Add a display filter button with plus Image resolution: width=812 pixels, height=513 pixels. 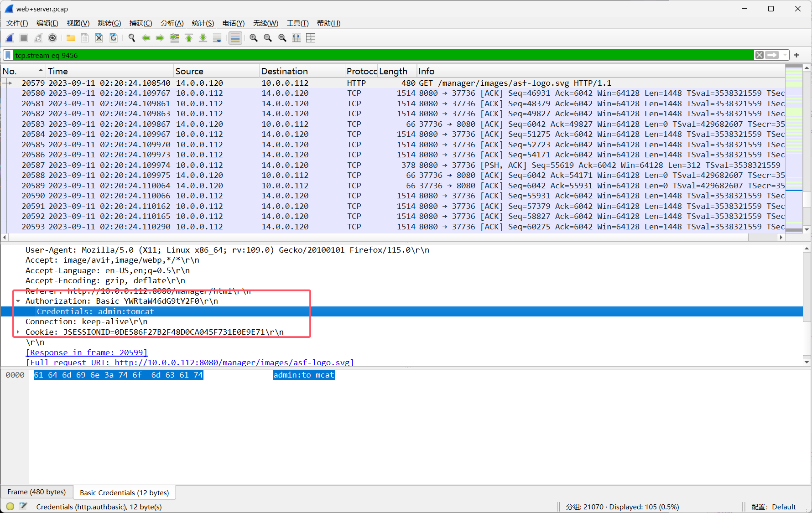coord(796,55)
